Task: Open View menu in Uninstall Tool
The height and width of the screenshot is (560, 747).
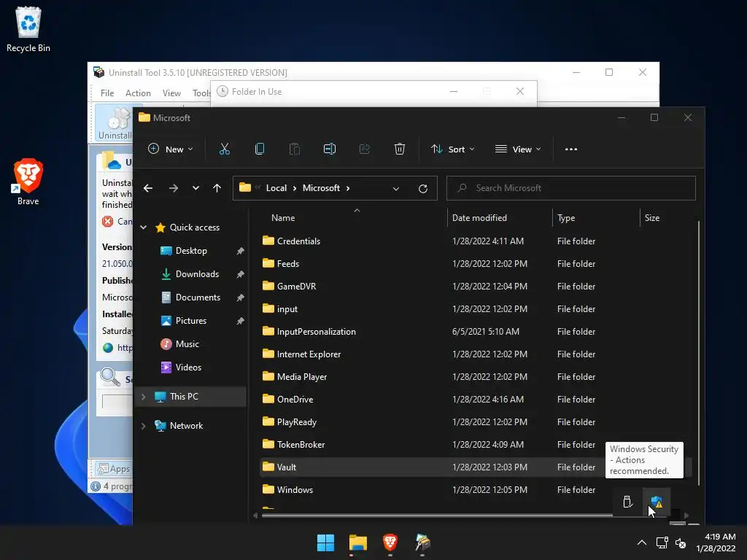Action: 171,93
